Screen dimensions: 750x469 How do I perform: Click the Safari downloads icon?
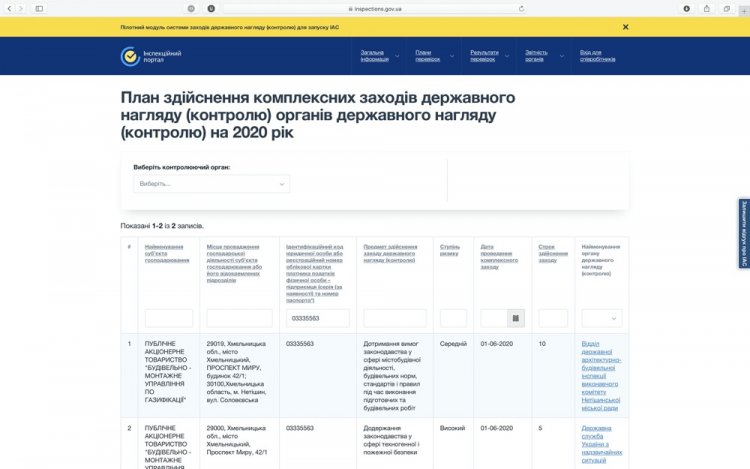(x=686, y=8)
